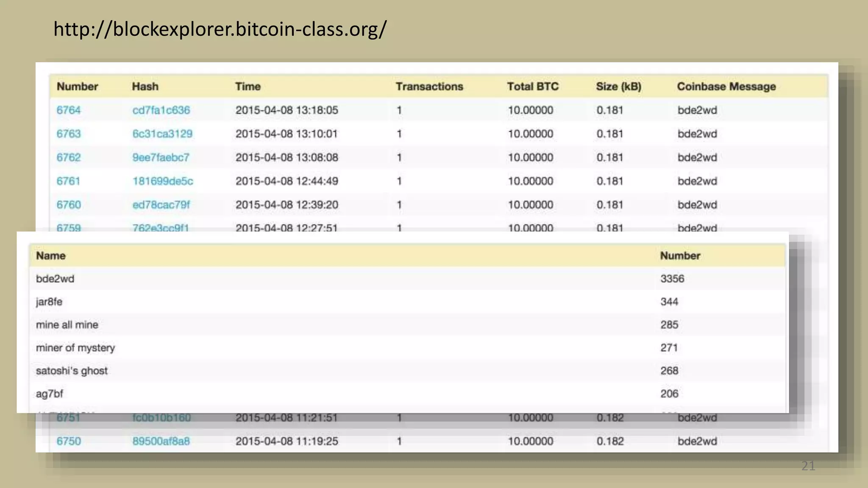
Task: Click the Time column header
Action: [x=248, y=86]
